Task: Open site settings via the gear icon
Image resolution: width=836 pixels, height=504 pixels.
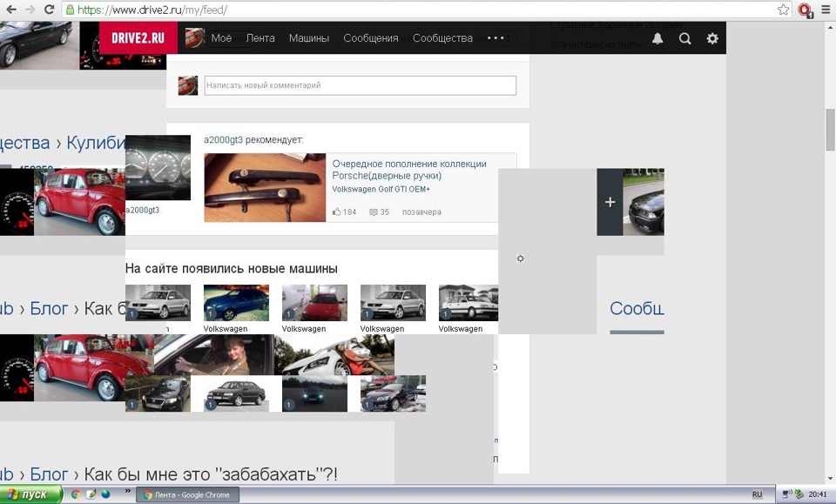Action: 712,38
